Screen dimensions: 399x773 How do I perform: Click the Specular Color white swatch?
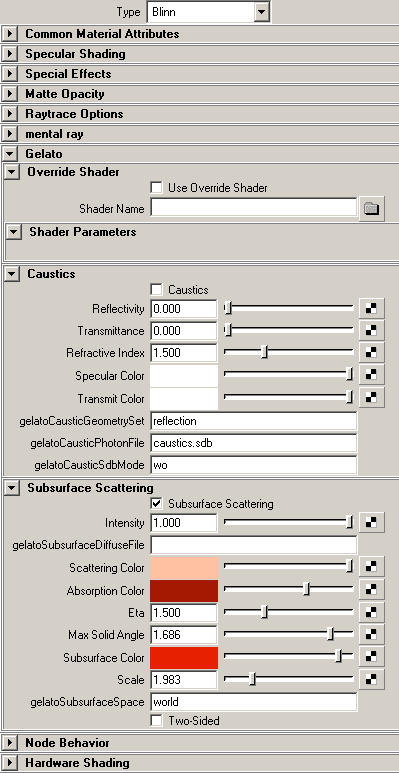coord(184,376)
